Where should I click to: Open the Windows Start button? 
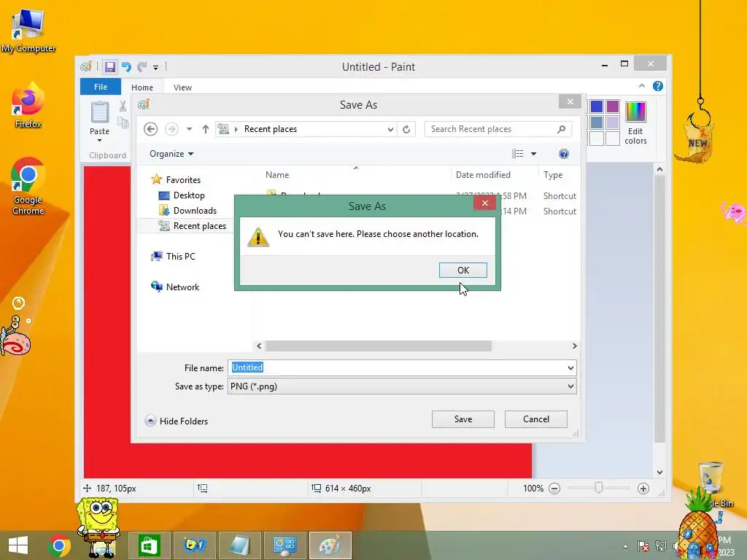18,545
